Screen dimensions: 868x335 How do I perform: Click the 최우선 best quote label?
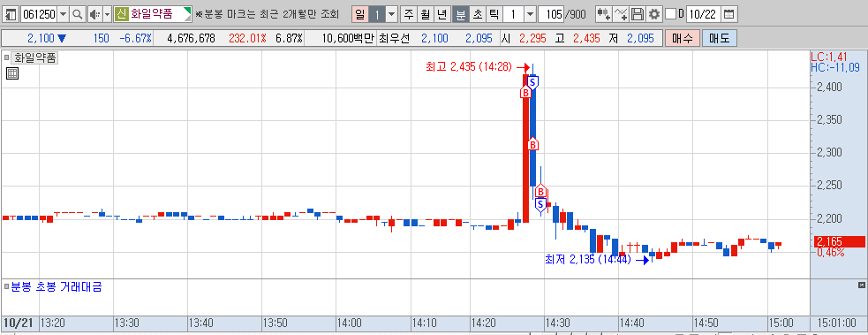(394, 38)
